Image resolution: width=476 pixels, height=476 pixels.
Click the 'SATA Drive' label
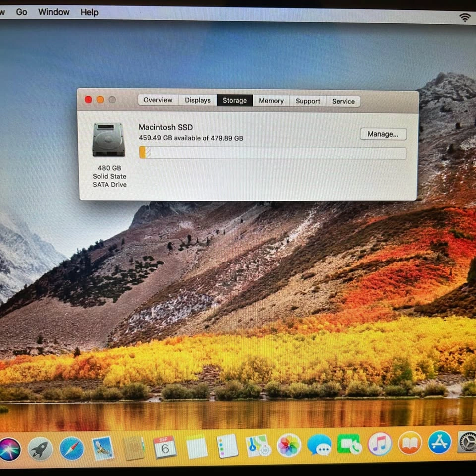pos(110,184)
